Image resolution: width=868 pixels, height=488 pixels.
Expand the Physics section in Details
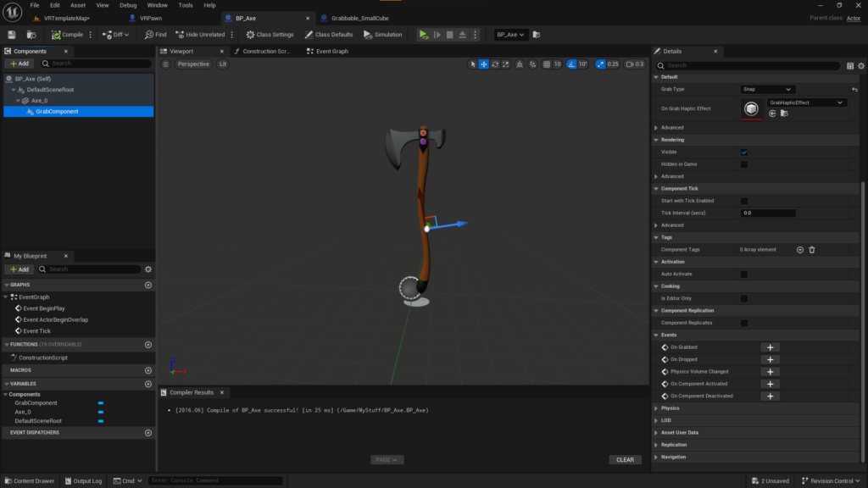click(x=670, y=408)
